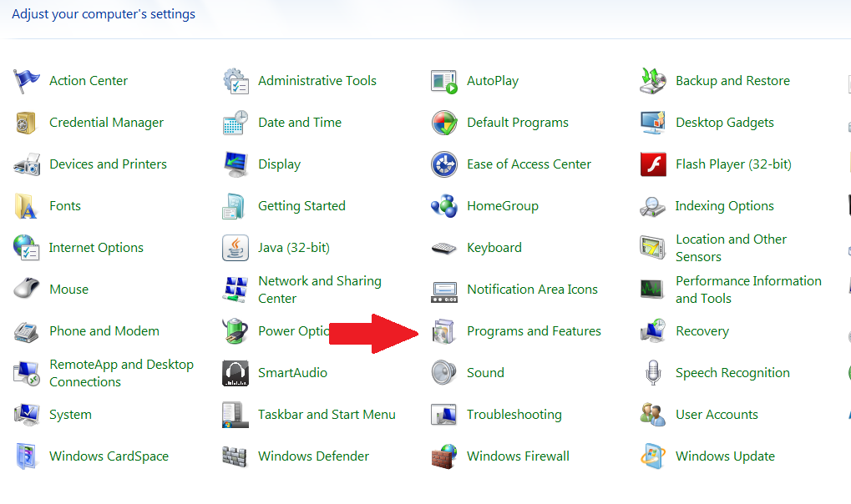Go to Troubleshooting

[x=514, y=415]
